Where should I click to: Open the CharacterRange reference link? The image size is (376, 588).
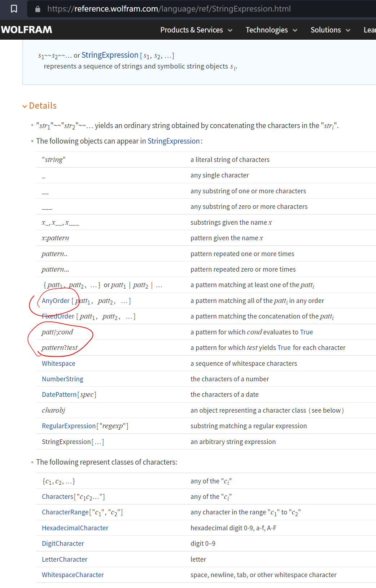pos(65,512)
